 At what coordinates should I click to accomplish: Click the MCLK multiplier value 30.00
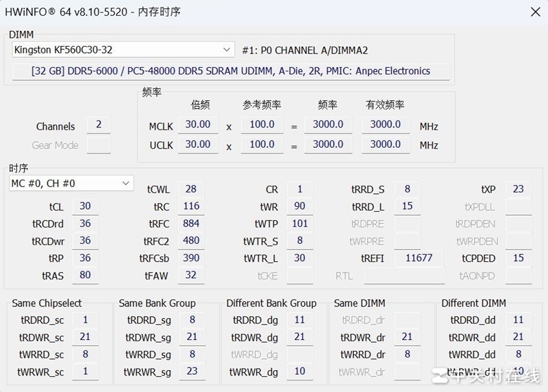coord(198,125)
